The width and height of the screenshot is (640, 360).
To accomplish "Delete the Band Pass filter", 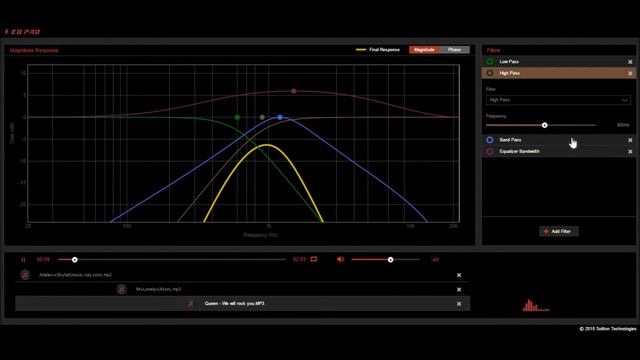I will (x=630, y=140).
